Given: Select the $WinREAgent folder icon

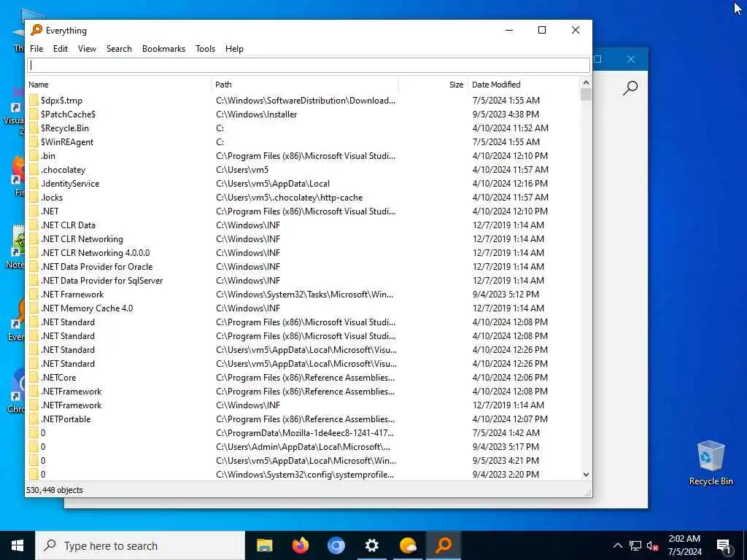Looking at the screenshot, I should 34,142.
